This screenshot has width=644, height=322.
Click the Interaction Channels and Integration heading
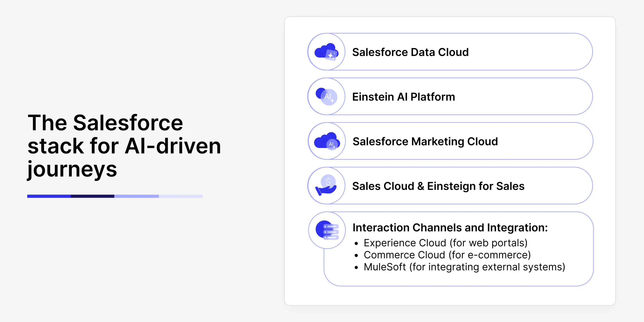tap(450, 228)
